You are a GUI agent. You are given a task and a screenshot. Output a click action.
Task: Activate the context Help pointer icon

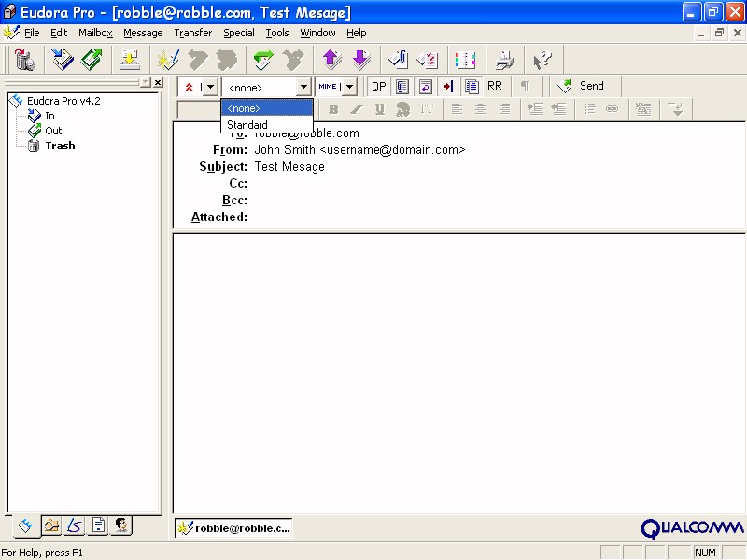(543, 60)
